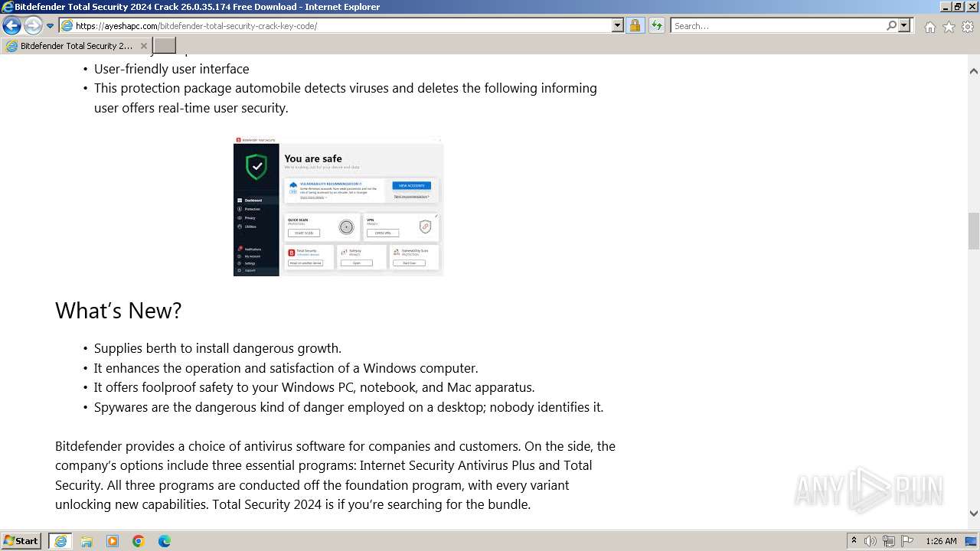Select the Bitdefender Total Security tab
This screenshot has height=551, width=980.
(x=75, y=46)
